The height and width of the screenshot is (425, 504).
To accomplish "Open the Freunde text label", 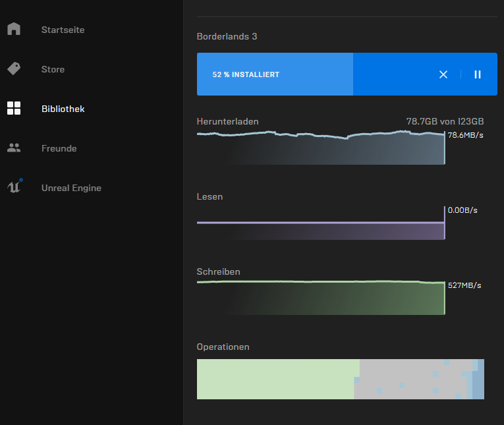I will [x=59, y=148].
